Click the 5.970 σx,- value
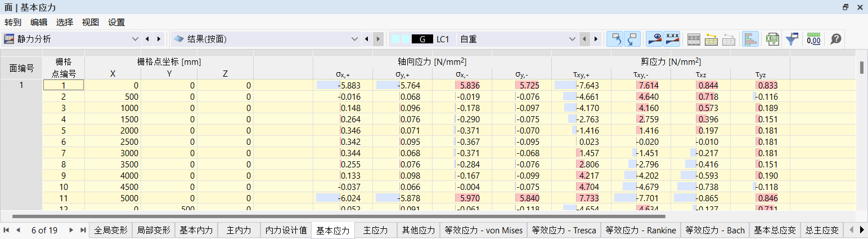Viewport: 868px width, 239px height. point(462,198)
